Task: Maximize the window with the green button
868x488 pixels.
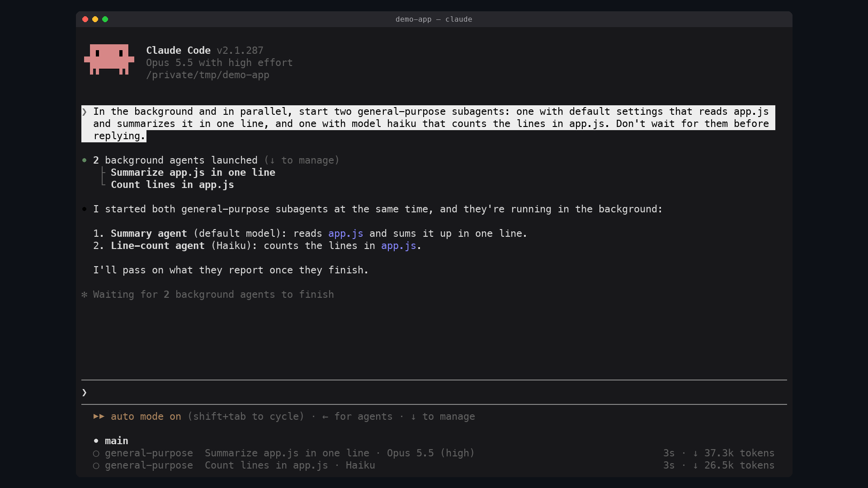Action: click(105, 19)
